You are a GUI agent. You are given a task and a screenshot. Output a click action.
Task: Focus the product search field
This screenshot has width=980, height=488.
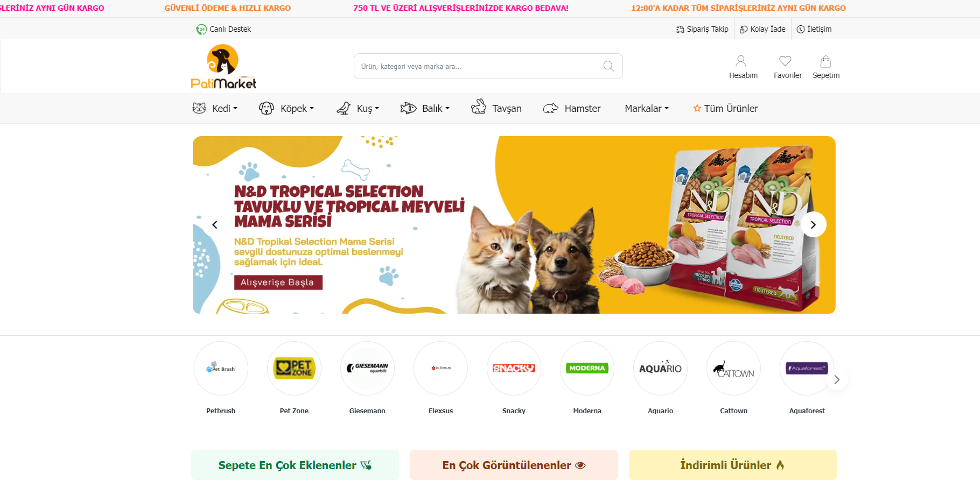click(479, 66)
